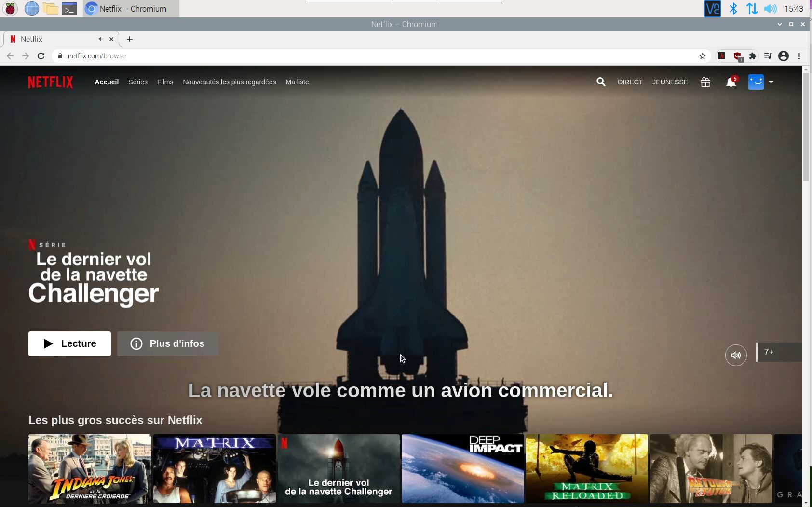812x507 pixels.
Task: Open Chromium user profile icon
Action: point(784,56)
